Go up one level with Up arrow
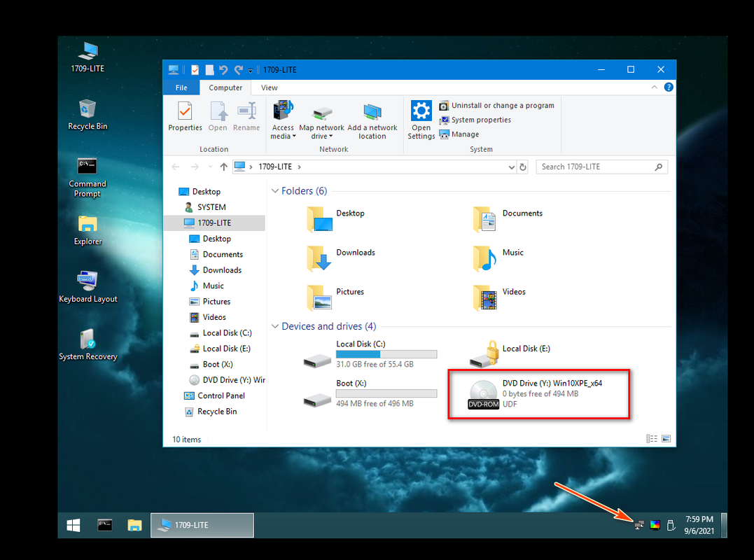 pos(223,167)
